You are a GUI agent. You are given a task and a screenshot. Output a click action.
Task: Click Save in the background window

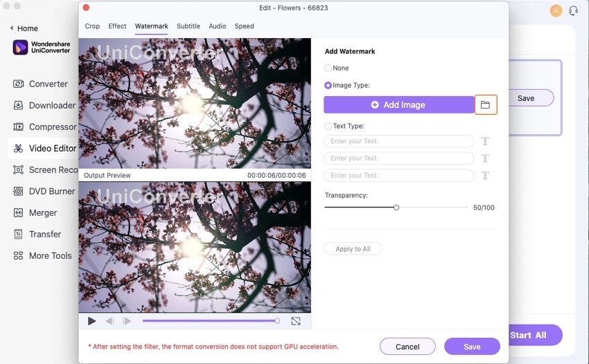530,98
